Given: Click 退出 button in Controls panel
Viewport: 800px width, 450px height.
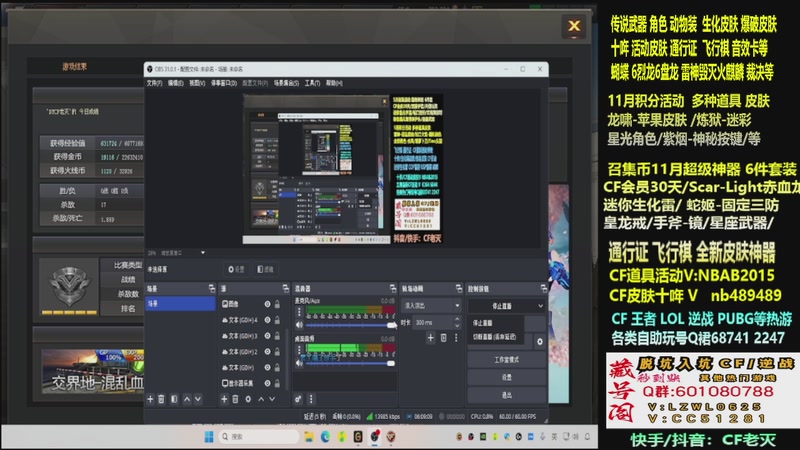Looking at the screenshot, I should pos(506,395).
